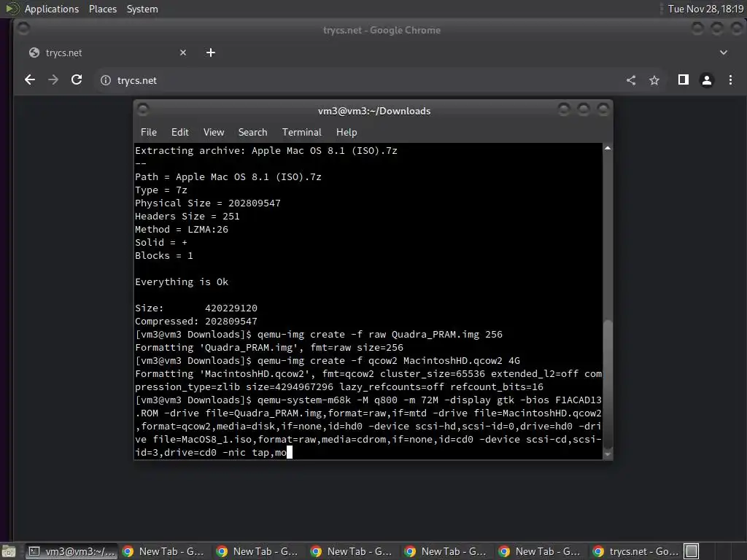
Task: Click the 'Physical Size = 202809547' line
Action: click(x=208, y=203)
